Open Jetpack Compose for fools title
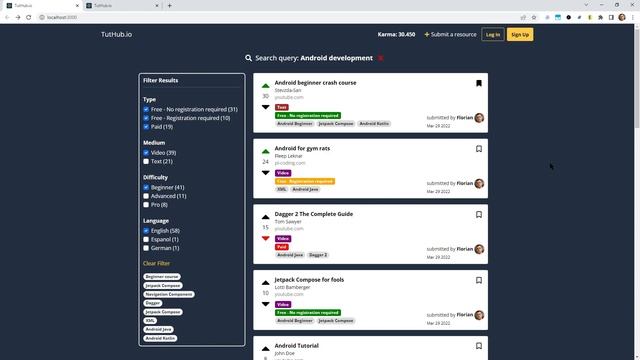This screenshot has width=640, height=360. coord(309,280)
